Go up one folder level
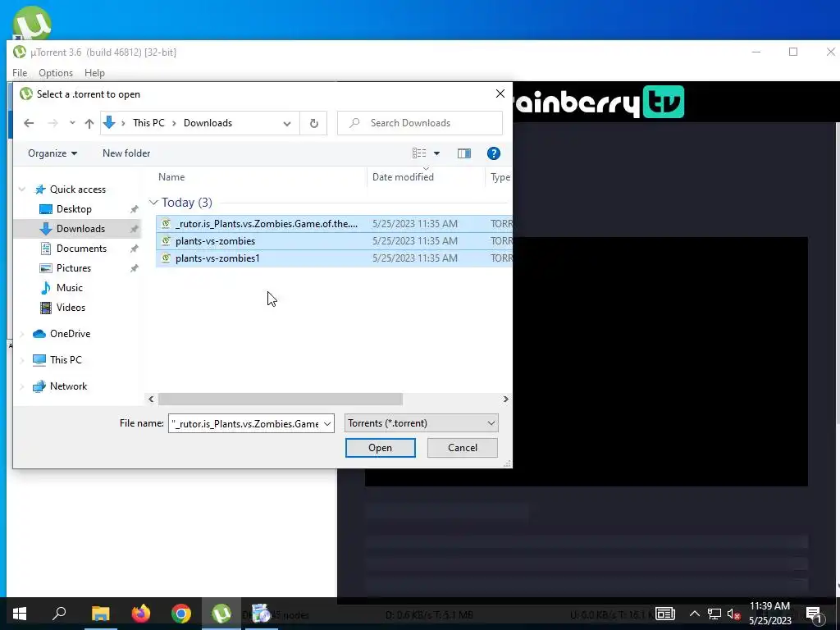Screen dimensions: 840x630 point(89,123)
